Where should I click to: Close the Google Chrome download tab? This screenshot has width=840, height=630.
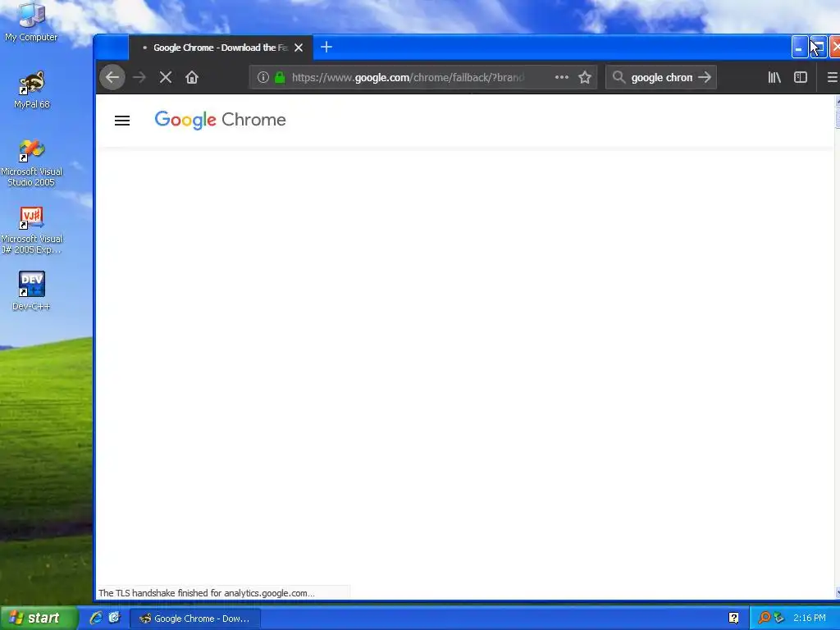click(299, 48)
